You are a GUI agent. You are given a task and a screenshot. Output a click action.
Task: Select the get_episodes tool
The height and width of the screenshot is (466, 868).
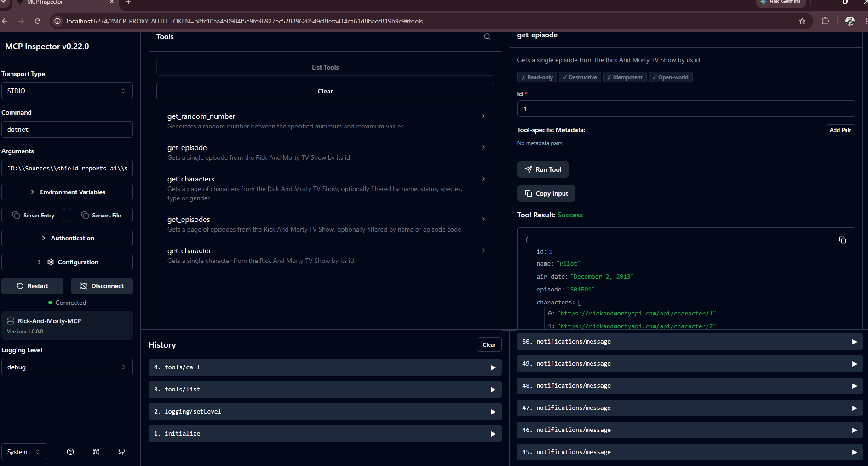325,224
